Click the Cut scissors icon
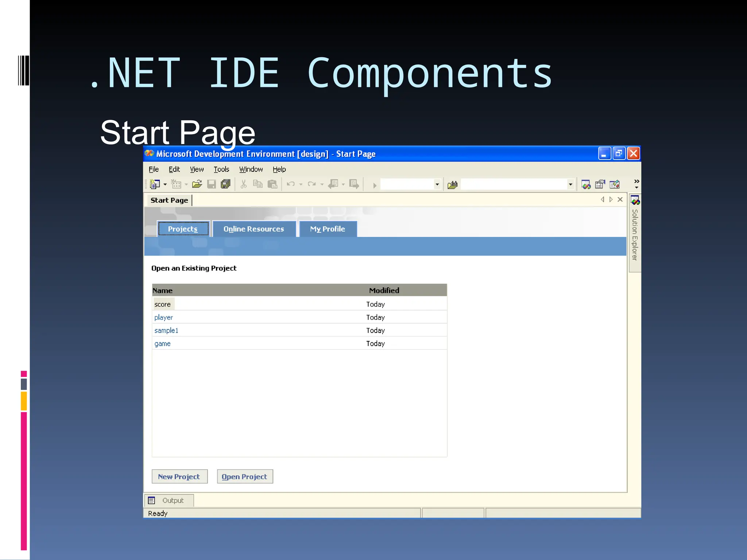 244,184
